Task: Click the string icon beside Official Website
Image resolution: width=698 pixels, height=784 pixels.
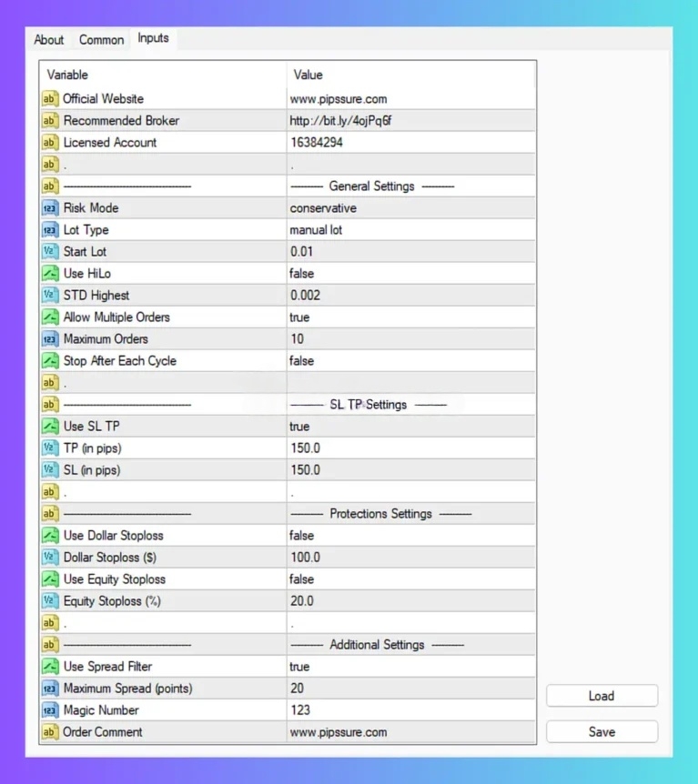Action: 50,99
